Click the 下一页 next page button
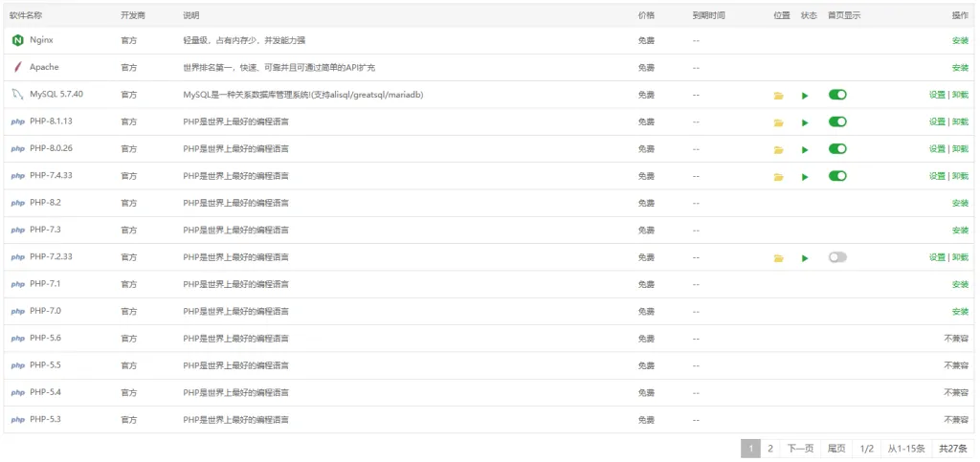The width and height of the screenshot is (980, 462). [x=801, y=449]
